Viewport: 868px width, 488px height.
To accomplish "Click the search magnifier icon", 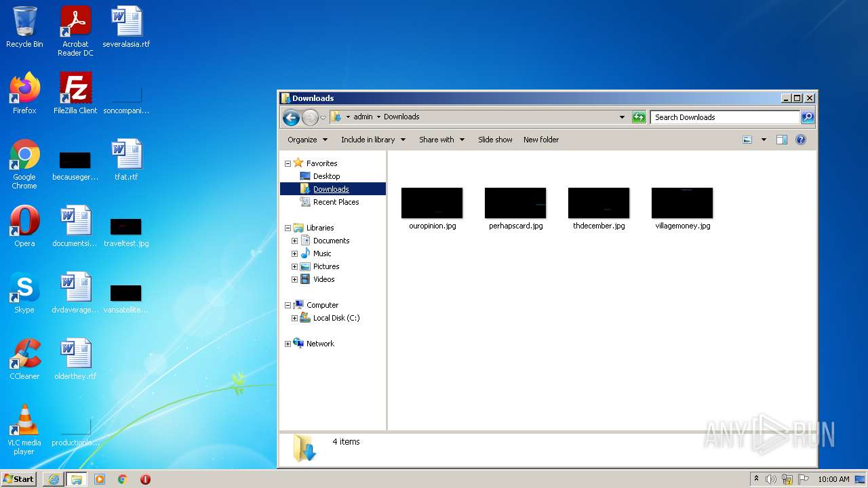I will coord(807,117).
